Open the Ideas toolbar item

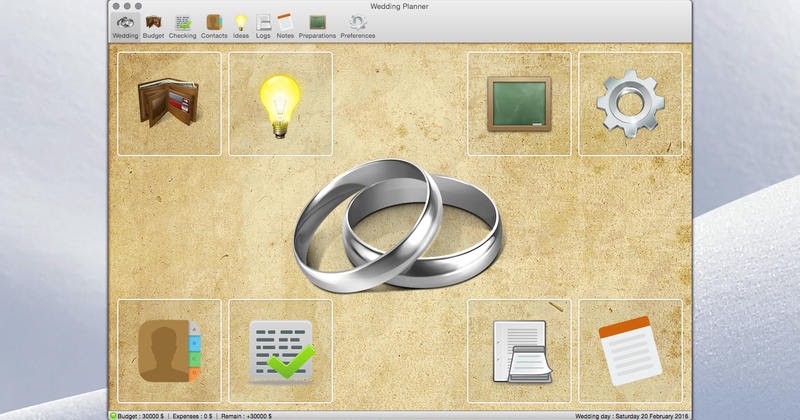pos(241,27)
